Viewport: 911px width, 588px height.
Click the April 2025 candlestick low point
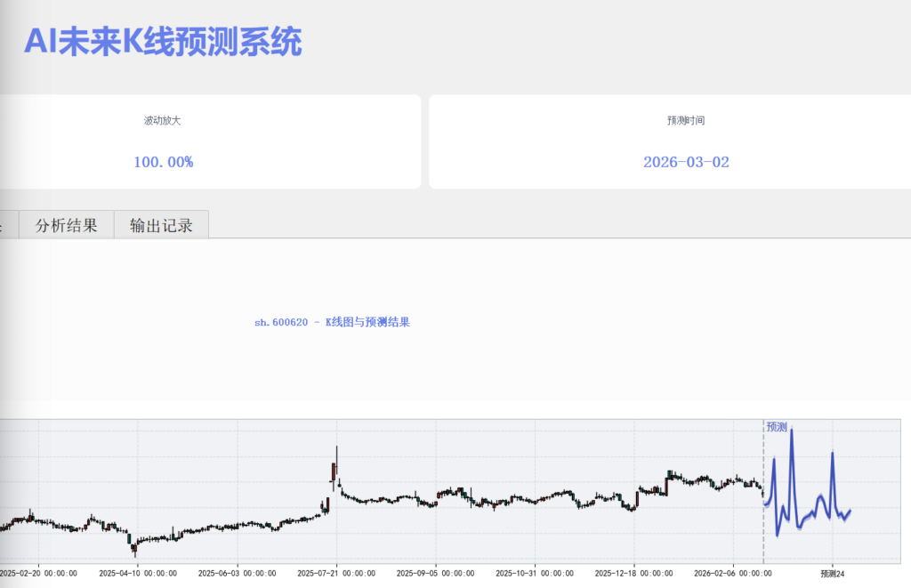coord(133,547)
